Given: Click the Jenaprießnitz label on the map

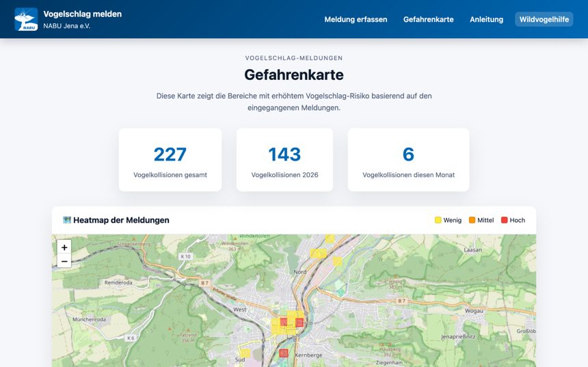Looking at the screenshot, I should coord(458,337).
